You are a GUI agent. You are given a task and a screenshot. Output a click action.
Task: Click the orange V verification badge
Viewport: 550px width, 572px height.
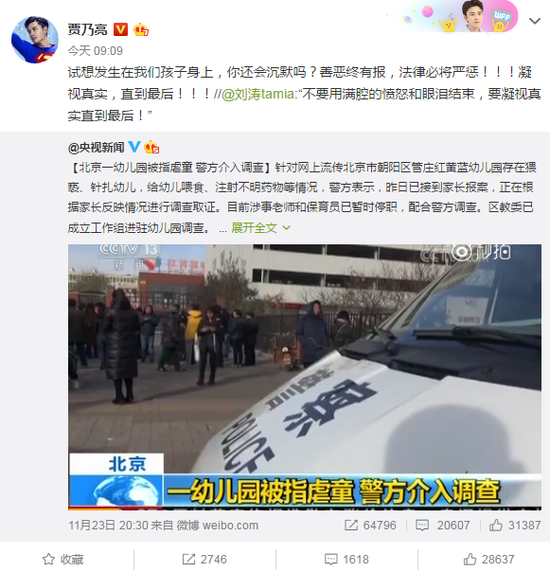click(121, 30)
